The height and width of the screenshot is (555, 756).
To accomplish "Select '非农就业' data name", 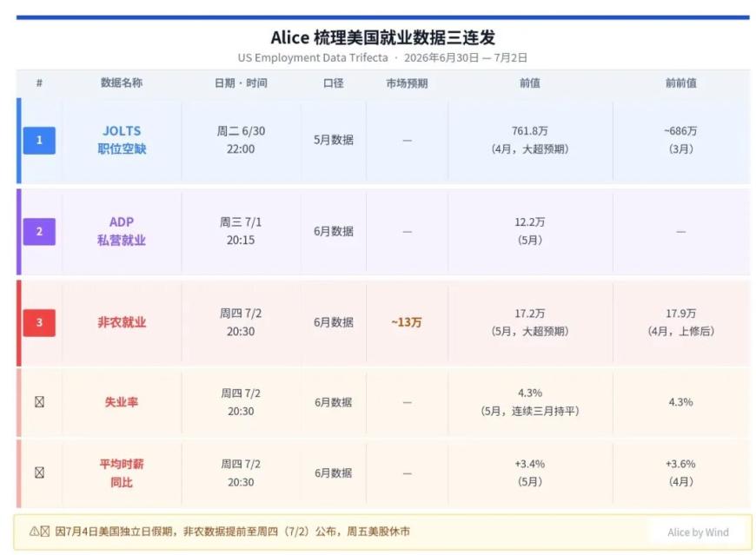I will (122, 322).
